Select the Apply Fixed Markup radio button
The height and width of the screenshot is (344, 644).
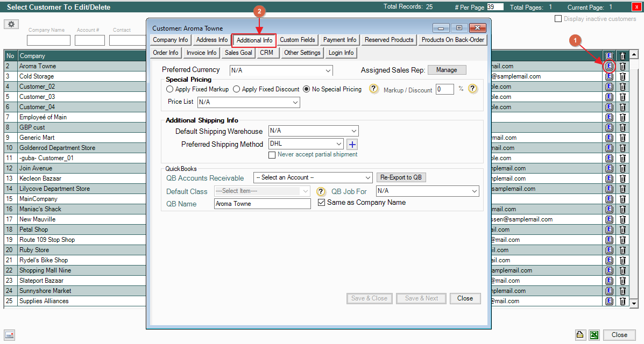click(x=170, y=89)
